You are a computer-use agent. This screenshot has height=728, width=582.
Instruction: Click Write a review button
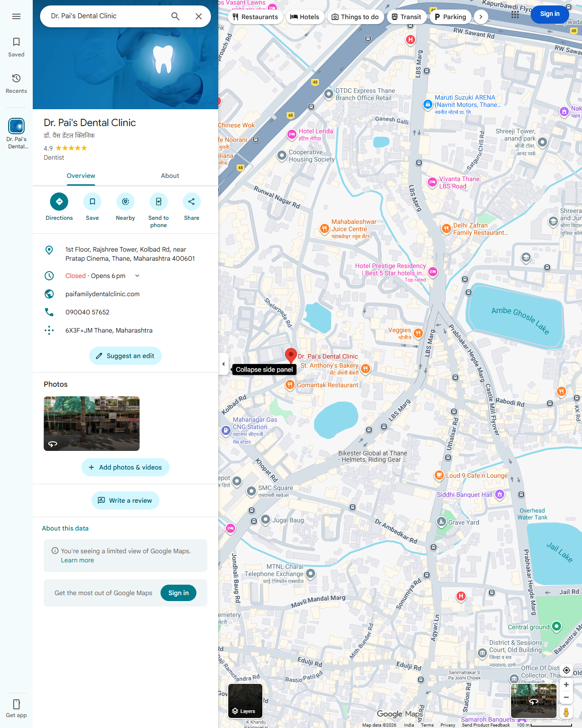(125, 500)
